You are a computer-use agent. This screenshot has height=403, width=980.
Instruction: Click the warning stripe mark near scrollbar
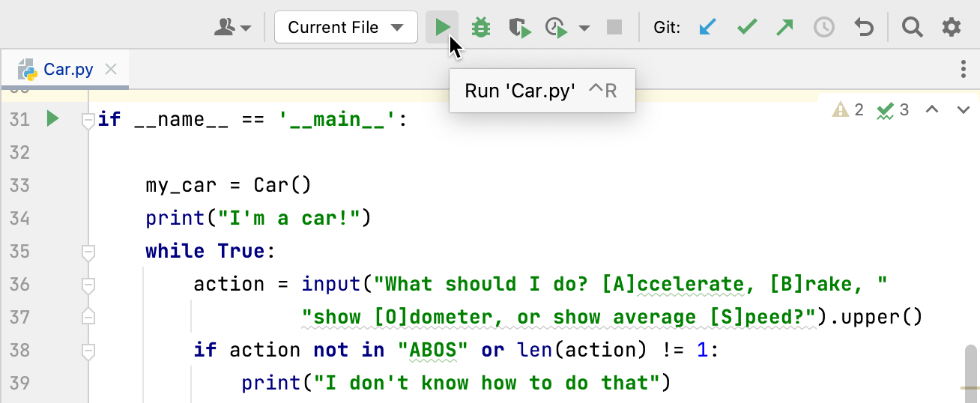(969, 388)
